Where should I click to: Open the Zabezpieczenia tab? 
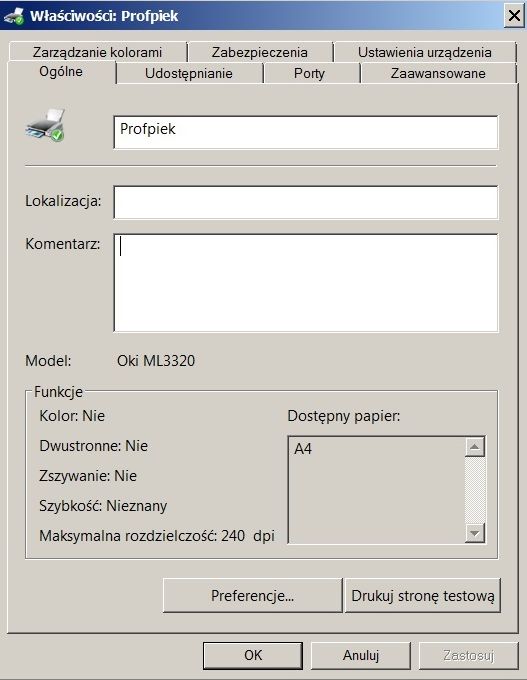[260, 52]
